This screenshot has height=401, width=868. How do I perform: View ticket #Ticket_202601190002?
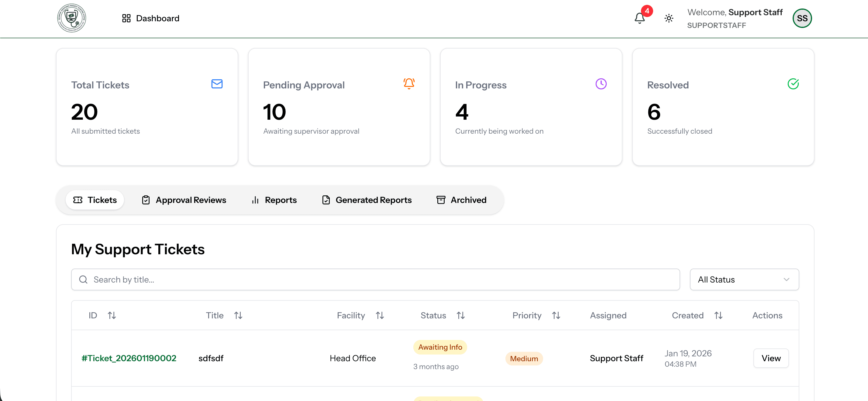pyautogui.click(x=771, y=358)
